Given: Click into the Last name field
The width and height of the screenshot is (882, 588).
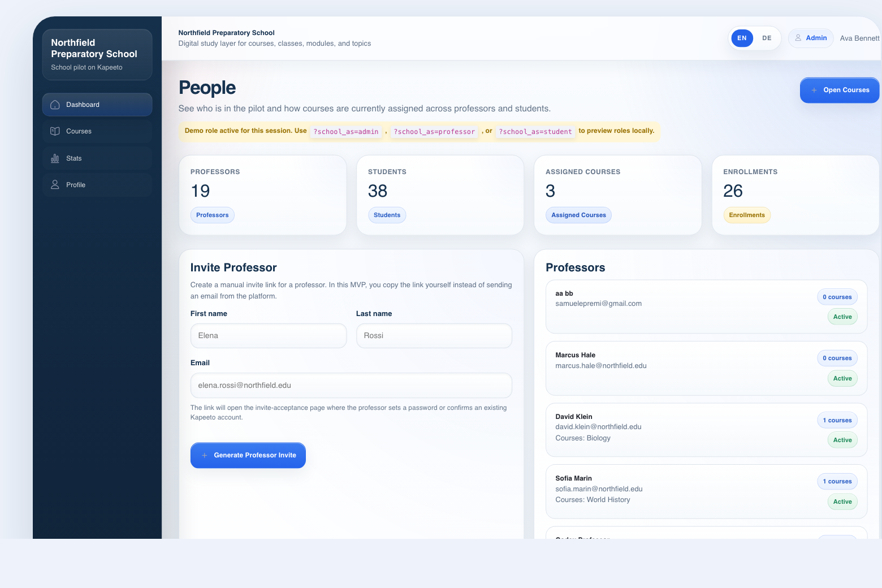Looking at the screenshot, I should coord(434,336).
